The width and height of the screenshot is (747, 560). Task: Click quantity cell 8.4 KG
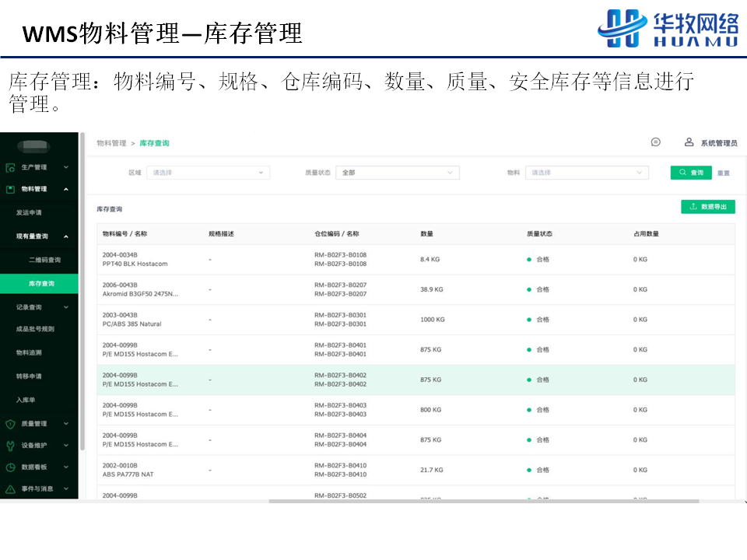tap(430, 260)
